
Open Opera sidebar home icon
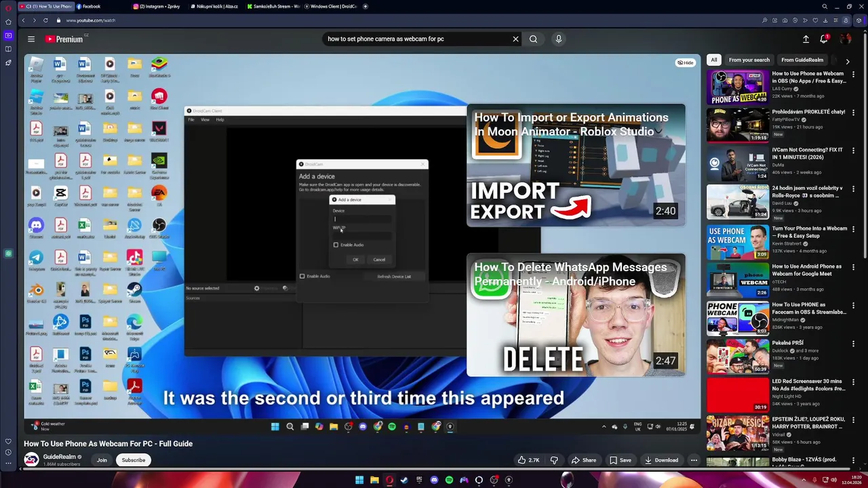(8, 22)
